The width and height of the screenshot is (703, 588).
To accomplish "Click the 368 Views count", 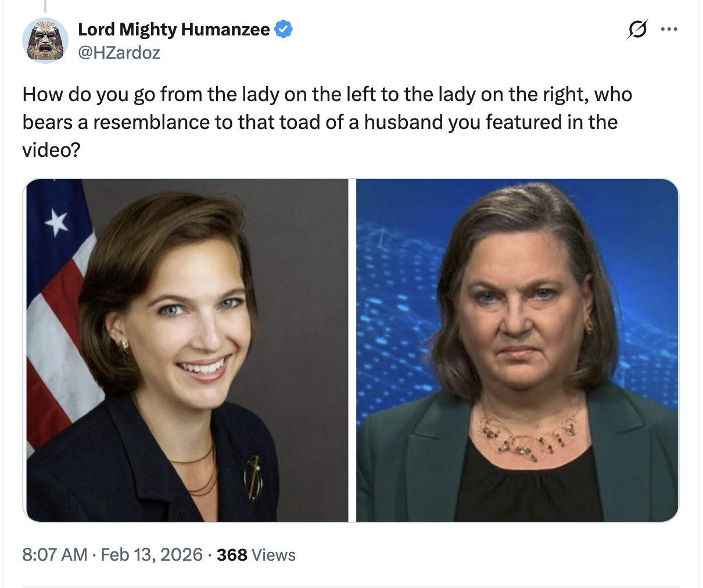I will click(x=256, y=555).
